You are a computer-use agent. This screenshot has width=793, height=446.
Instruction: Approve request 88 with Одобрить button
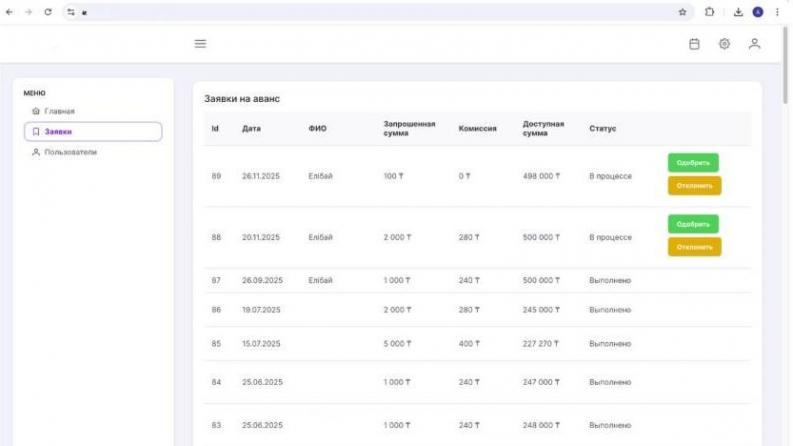pos(693,224)
